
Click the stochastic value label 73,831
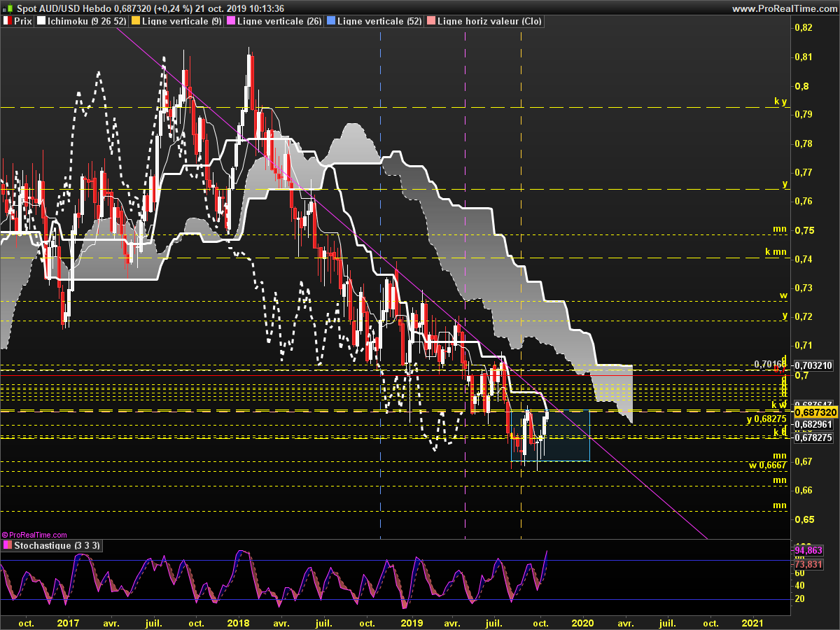pyautogui.click(x=808, y=564)
